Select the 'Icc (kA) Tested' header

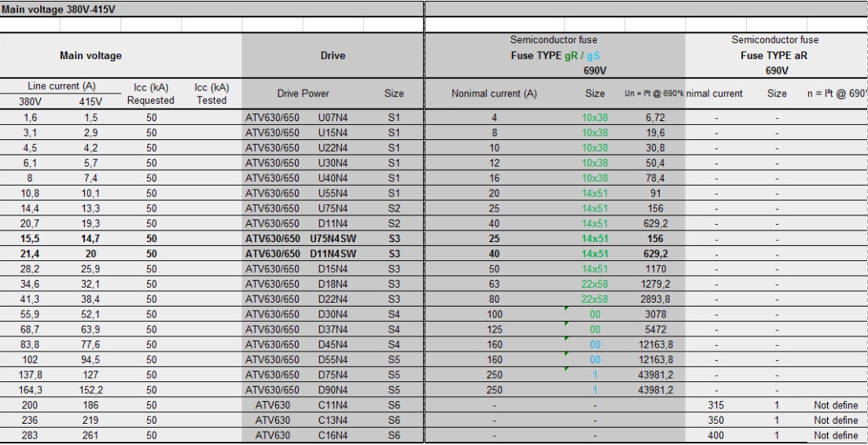tap(211, 94)
